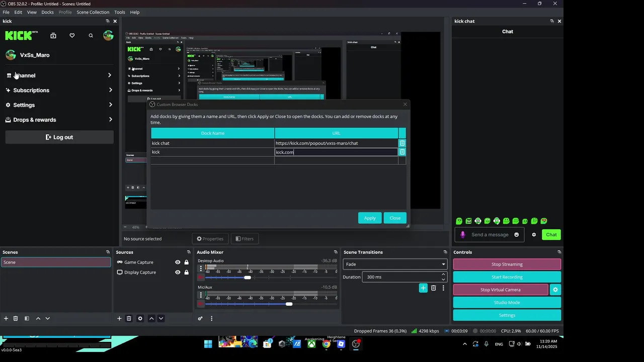Image resolution: width=644 pixels, height=362 pixels.
Task: Adjust the Mic/Aux volume slider
Action: click(x=289, y=304)
